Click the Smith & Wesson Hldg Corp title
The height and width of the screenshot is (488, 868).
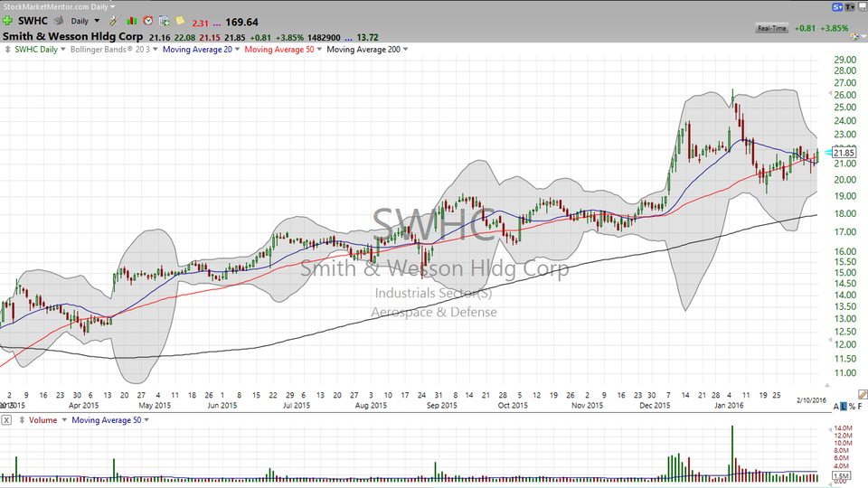click(72, 36)
